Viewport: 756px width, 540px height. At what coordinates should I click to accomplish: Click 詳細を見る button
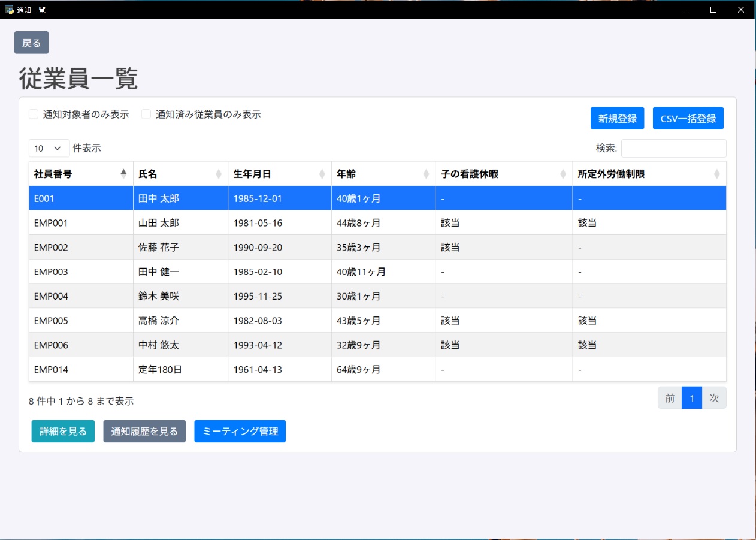tap(63, 432)
